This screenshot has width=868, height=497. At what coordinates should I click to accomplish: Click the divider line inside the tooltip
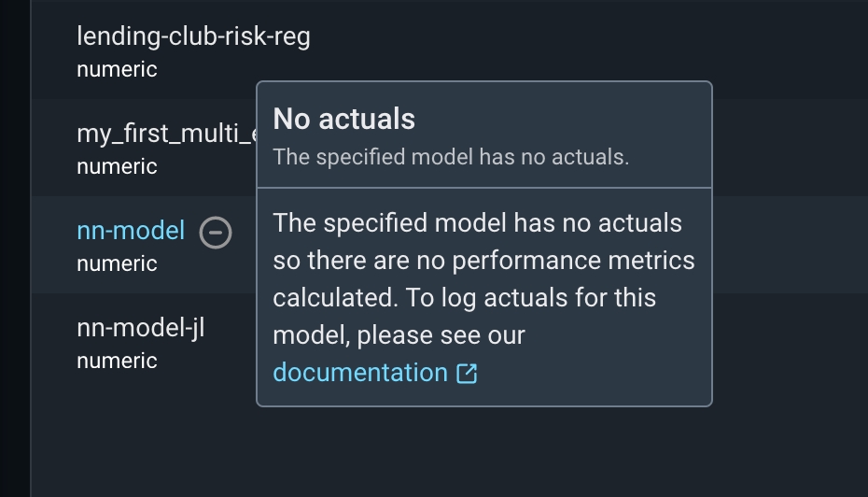pos(483,188)
